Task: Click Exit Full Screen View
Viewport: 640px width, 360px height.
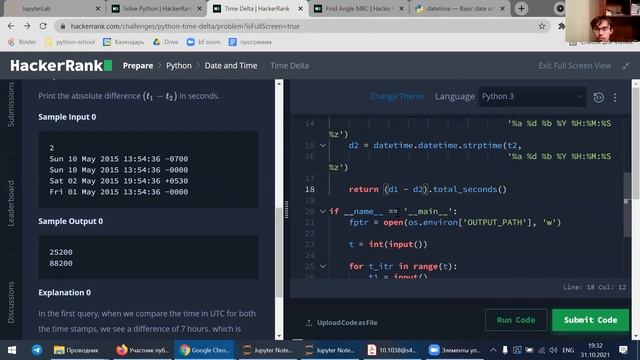Action: (x=575, y=66)
